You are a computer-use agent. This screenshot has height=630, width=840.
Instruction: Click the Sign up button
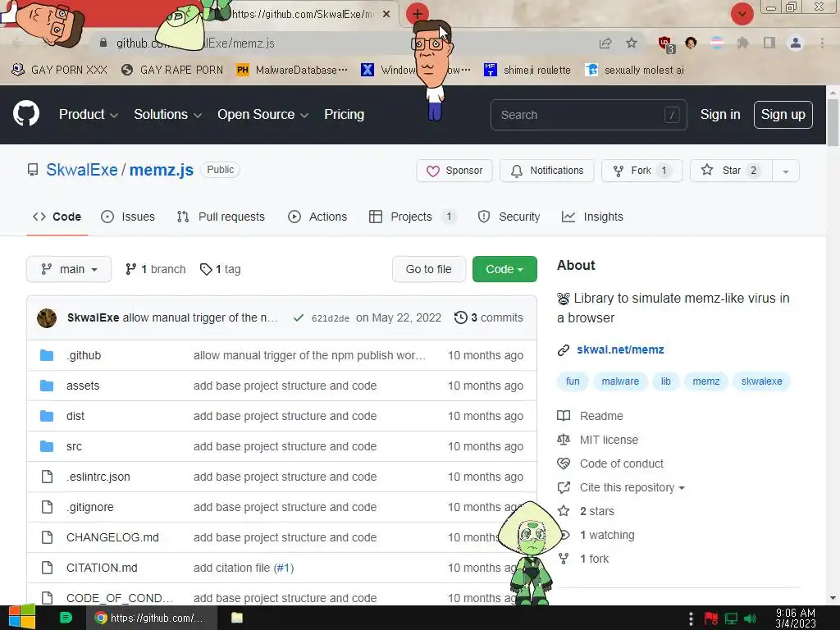[783, 115]
